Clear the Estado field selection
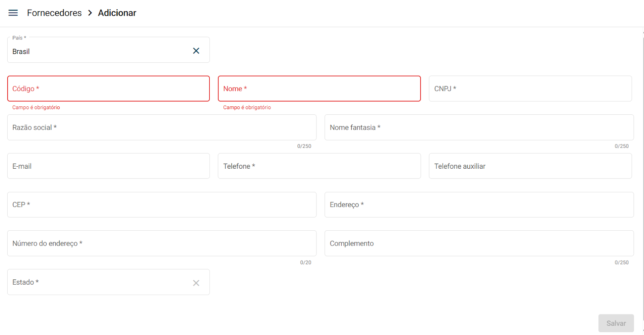This screenshot has width=644, height=335. (196, 283)
